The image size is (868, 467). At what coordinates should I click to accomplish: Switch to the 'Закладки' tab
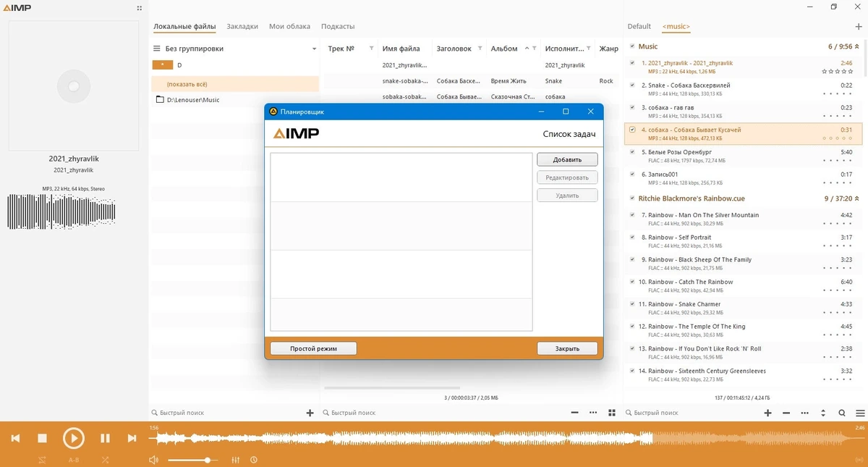pos(242,26)
